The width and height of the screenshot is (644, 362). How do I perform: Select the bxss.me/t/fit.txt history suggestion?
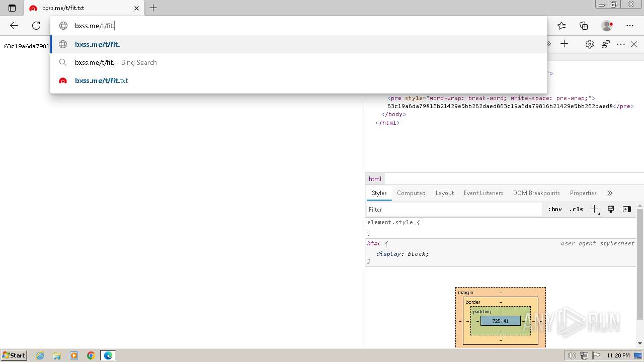click(x=299, y=80)
